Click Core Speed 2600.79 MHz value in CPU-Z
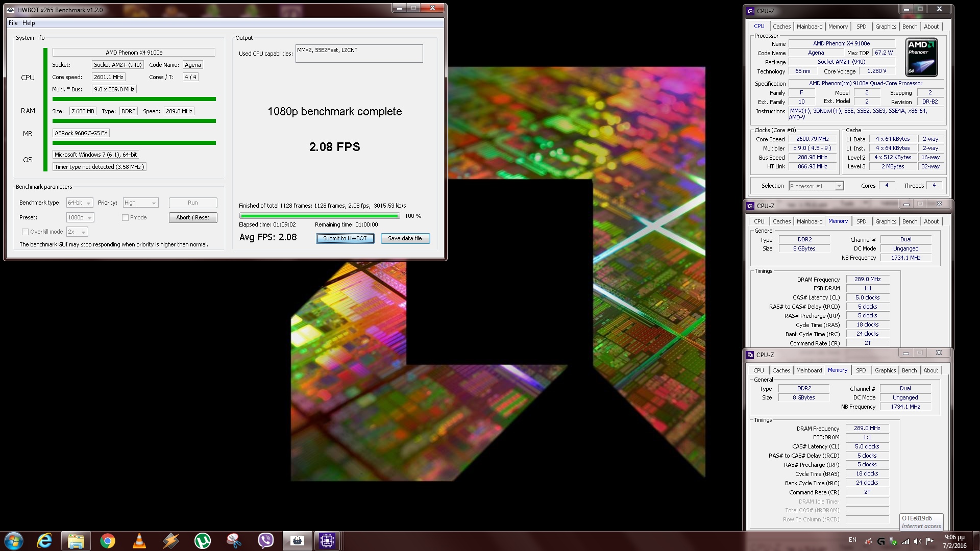 click(813, 139)
